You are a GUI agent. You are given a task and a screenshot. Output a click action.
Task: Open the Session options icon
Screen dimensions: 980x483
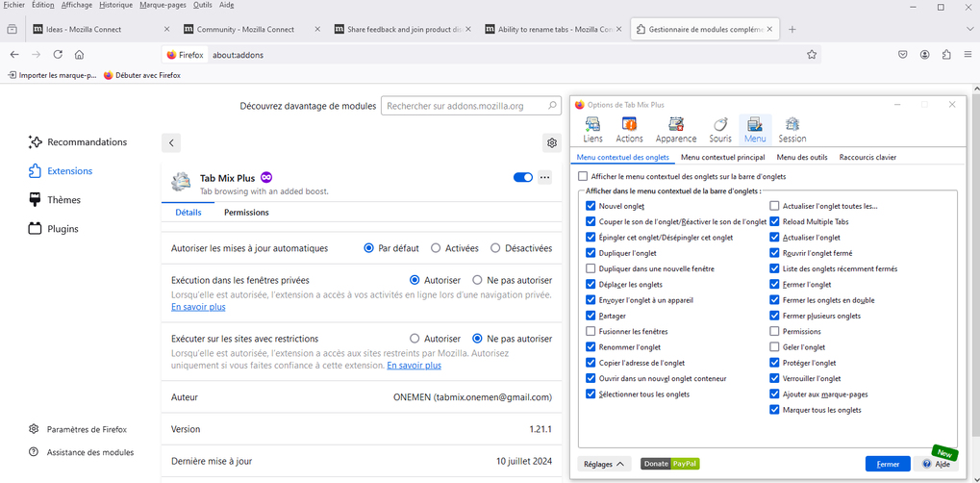coord(792,129)
